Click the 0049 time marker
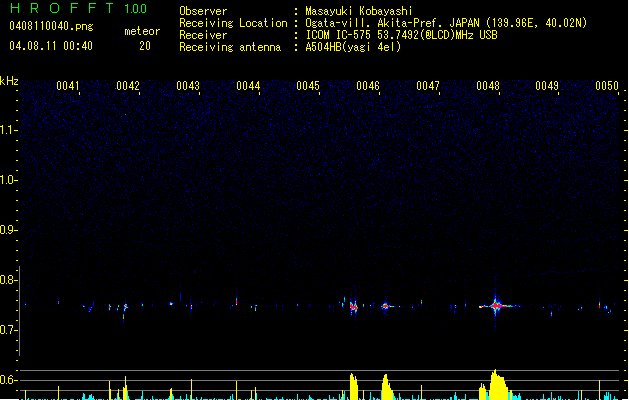Viewport: 629px width, 400px height. click(x=547, y=86)
